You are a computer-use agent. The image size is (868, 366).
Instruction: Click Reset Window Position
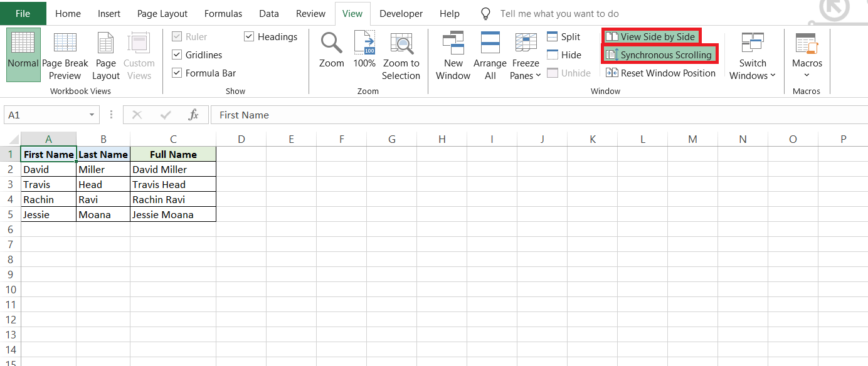coord(660,73)
